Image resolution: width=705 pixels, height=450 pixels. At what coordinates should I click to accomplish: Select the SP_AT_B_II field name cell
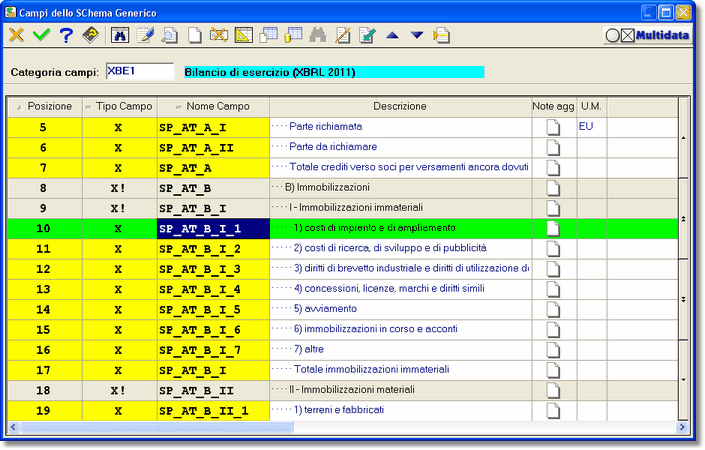tap(214, 391)
